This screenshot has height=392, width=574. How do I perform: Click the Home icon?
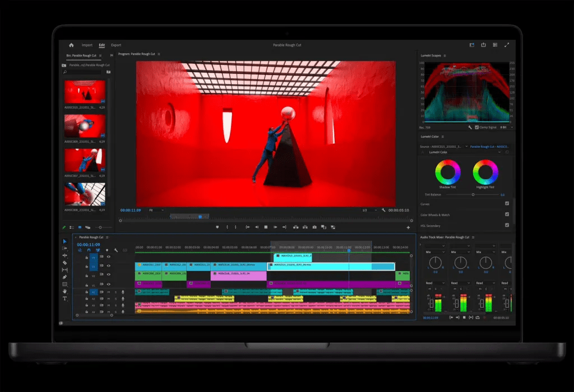[71, 45]
